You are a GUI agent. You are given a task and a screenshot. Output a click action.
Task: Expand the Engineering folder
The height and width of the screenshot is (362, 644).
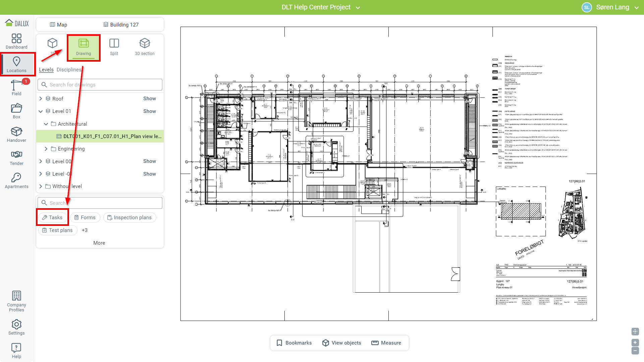coord(46,149)
